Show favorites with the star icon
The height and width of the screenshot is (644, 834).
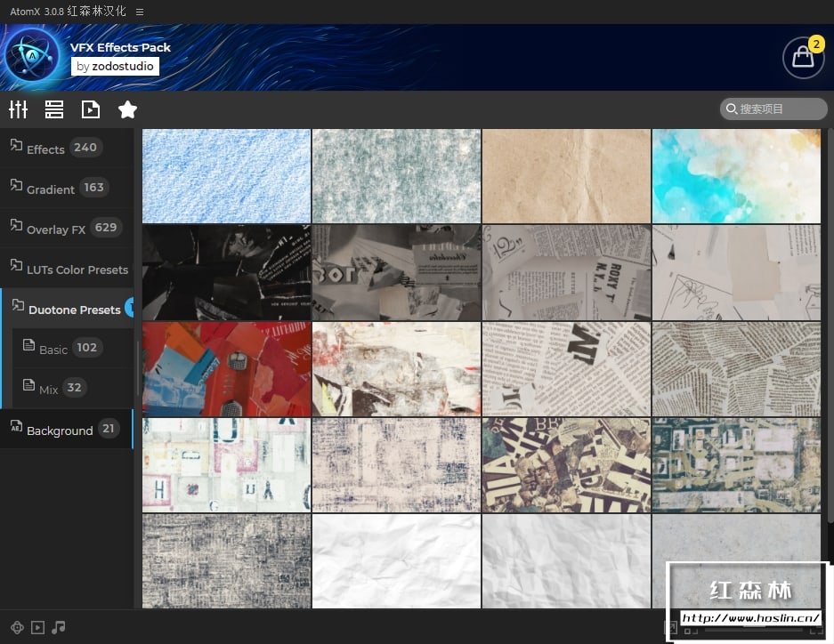pos(127,109)
